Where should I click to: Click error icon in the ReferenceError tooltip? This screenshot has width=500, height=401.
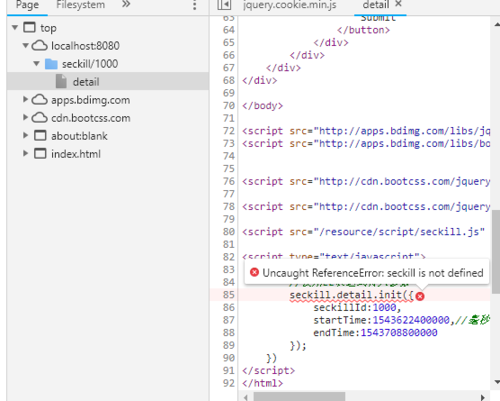coord(254,272)
